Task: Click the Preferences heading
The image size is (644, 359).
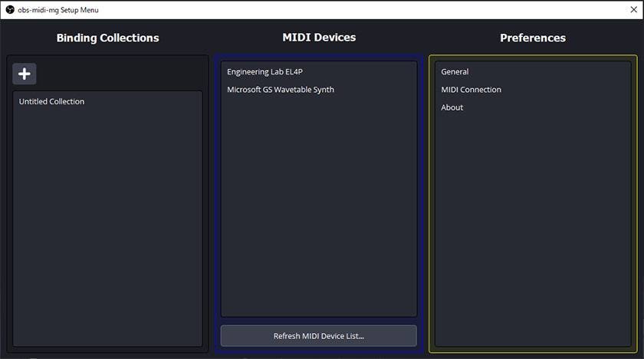Action: pos(533,38)
